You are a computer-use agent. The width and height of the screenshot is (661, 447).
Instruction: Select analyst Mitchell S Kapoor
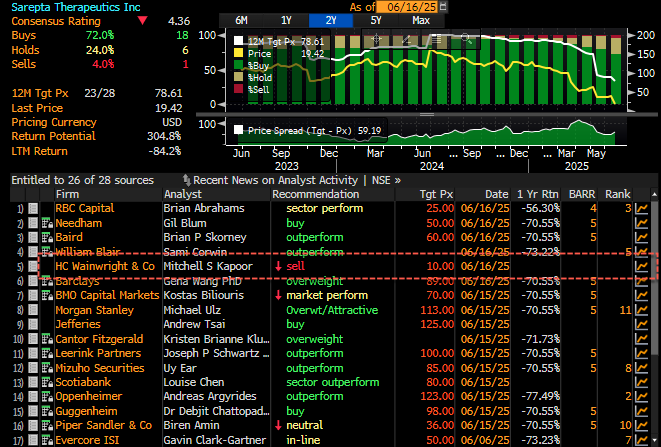[208, 266]
